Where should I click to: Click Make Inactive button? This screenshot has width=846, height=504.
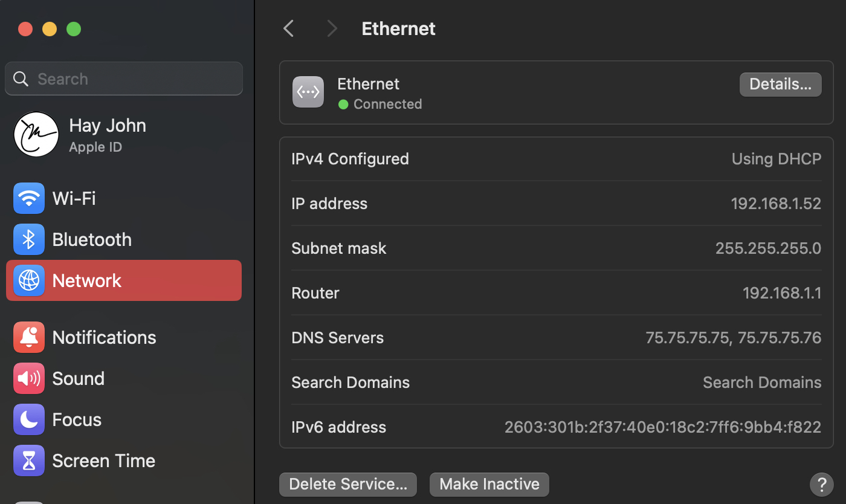489,484
